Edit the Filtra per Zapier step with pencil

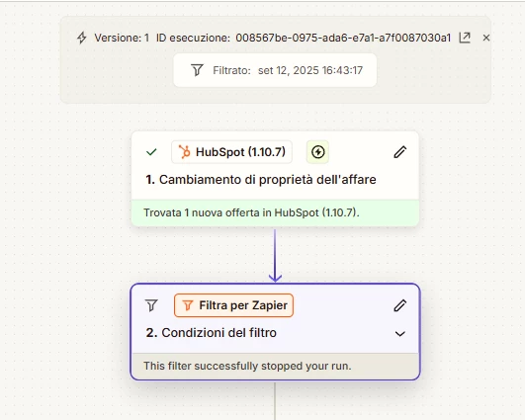click(400, 305)
